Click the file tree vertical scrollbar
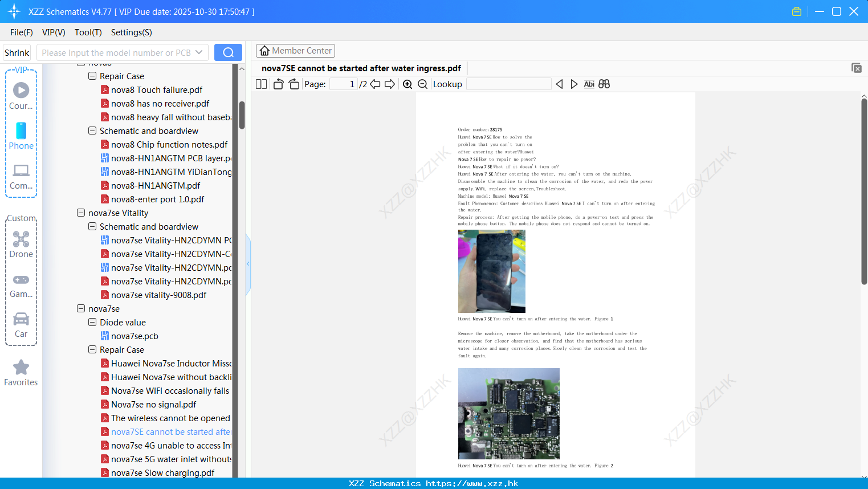Viewport: 868px width, 489px height. [242, 115]
